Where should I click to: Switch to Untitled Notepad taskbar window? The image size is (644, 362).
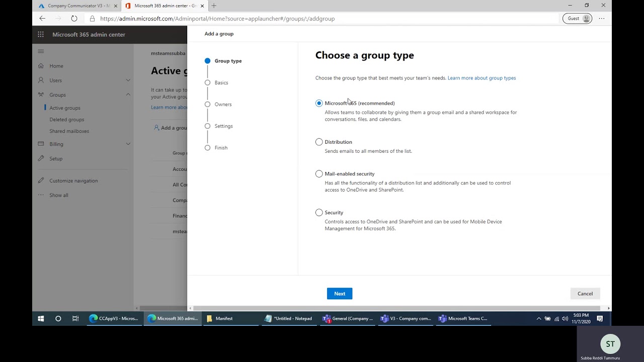[x=289, y=318]
